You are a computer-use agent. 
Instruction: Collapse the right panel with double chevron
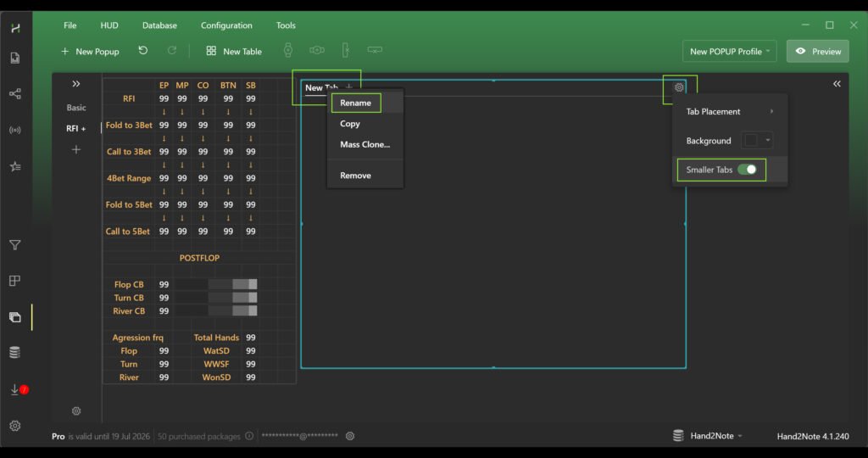(837, 84)
